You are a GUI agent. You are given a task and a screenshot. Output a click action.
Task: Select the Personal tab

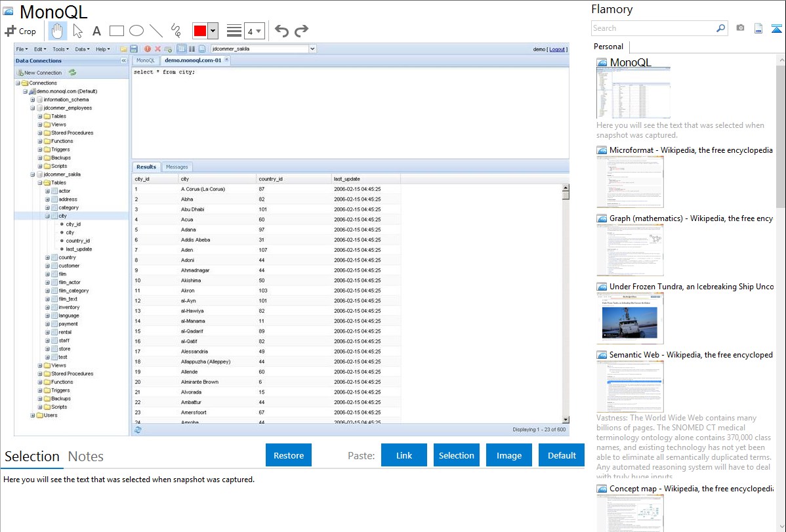(609, 47)
